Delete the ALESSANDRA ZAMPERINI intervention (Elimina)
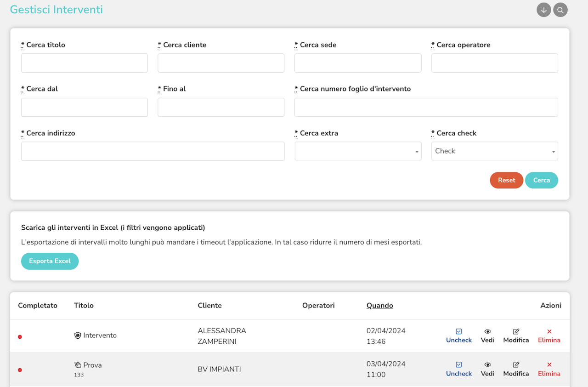 click(x=549, y=336)
